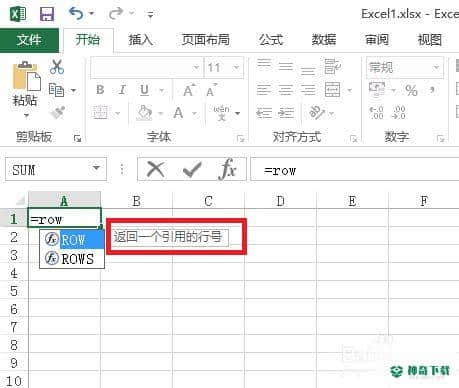Image resolution: width=459 pixels, height=388 pixels.
Task: Open the font size dropdown showing 11
Action: pos(236,67)
